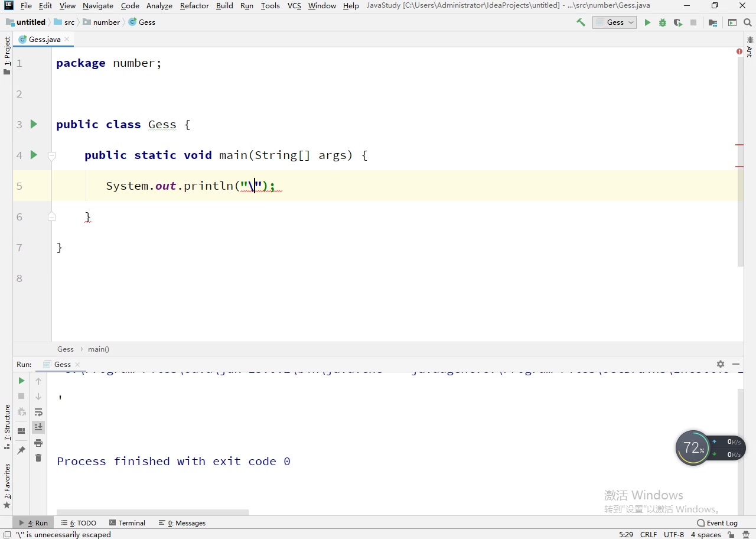Open Project Structure from the toolbar
The height and width of the screenshot is (539, 756).
pos(713,22)
